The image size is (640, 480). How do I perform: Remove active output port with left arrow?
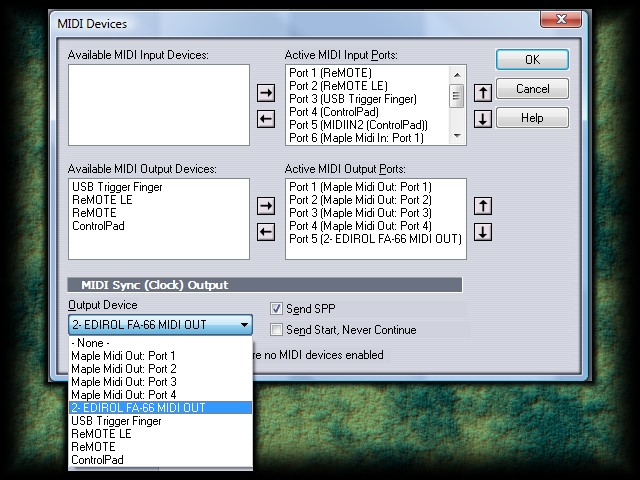266,232
